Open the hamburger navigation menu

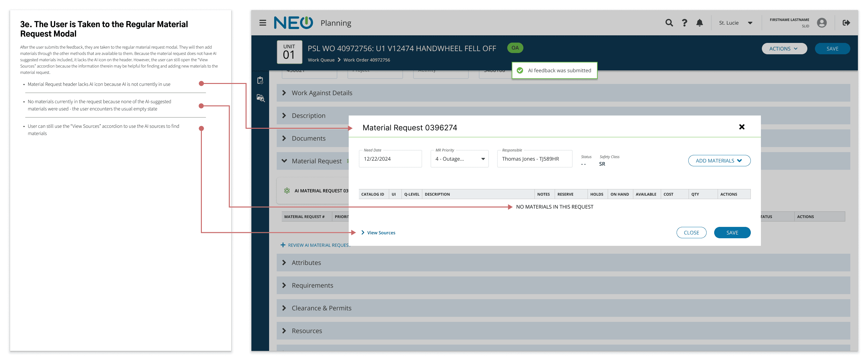[x=262, y=23]
